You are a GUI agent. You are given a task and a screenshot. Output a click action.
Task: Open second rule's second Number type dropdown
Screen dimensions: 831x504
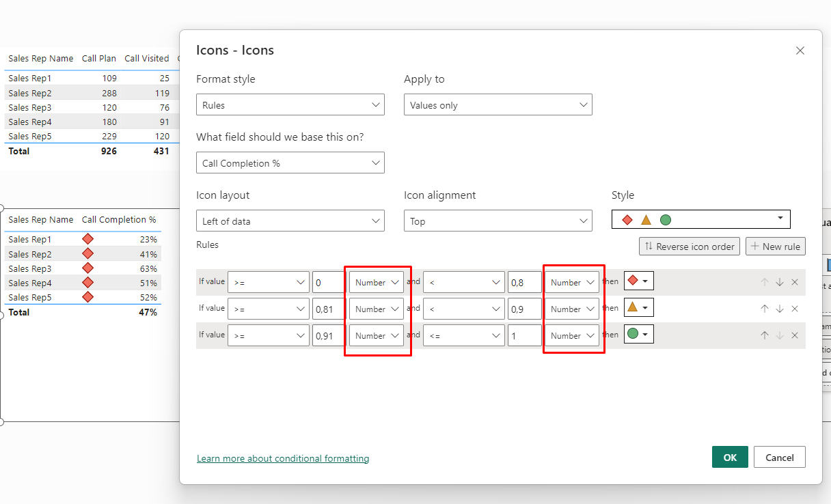tap(572, 309)
